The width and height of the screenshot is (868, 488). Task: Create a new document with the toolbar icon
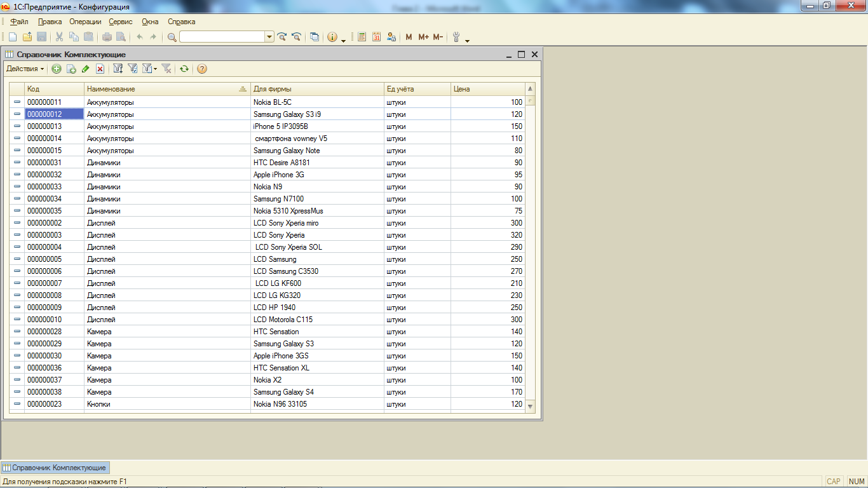click(x=13, y=37)
